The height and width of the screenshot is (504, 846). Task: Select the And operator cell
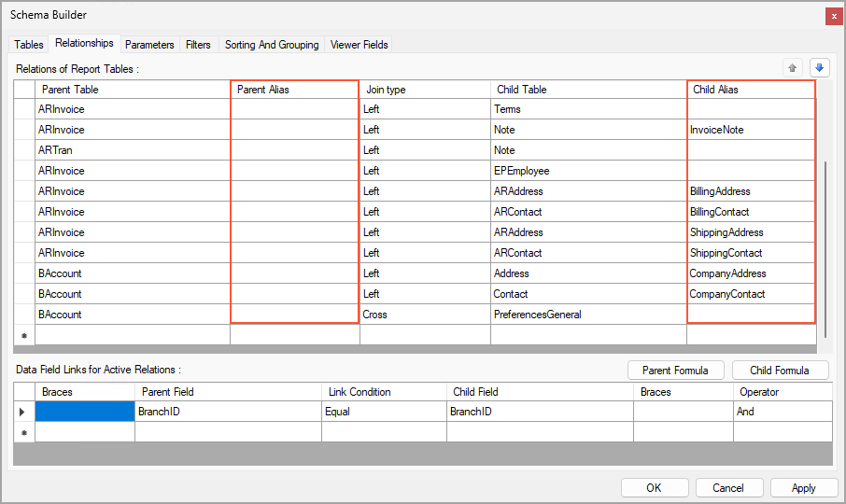pos(783,412)
